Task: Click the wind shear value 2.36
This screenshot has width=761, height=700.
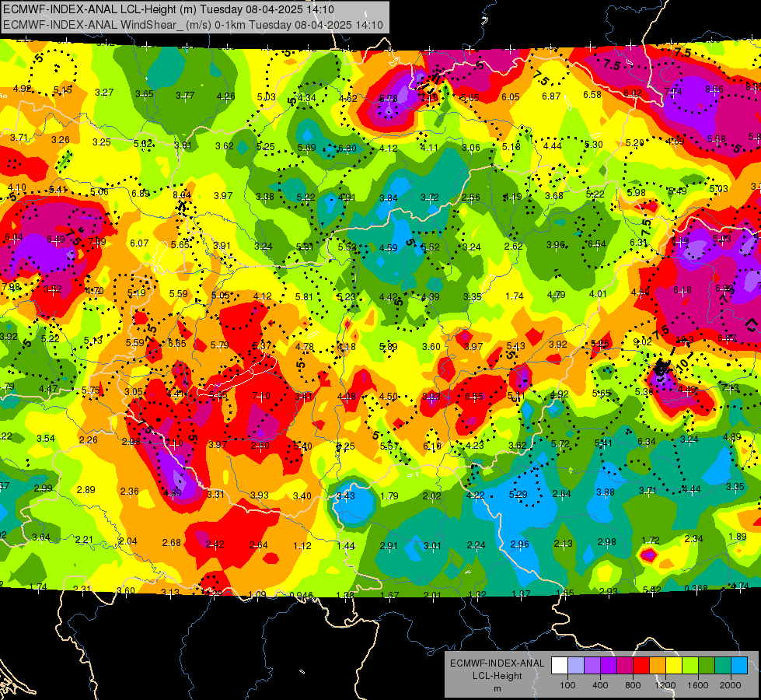Action: [130, 492]
